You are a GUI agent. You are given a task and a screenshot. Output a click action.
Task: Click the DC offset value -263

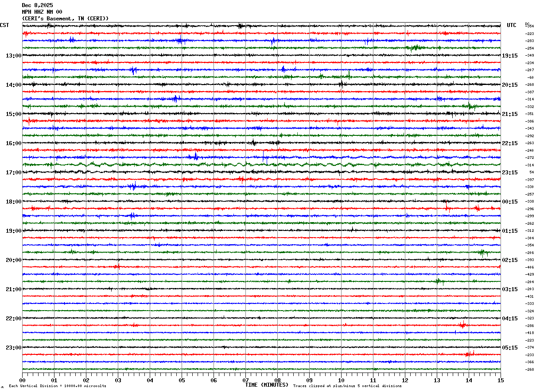pos(529,143)
